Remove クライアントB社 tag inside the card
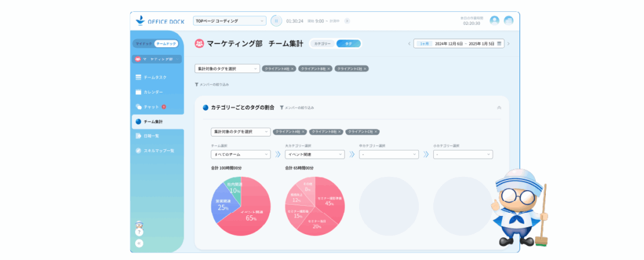The image size is (644, 260). pyautogui.click(x=339, y=132)
